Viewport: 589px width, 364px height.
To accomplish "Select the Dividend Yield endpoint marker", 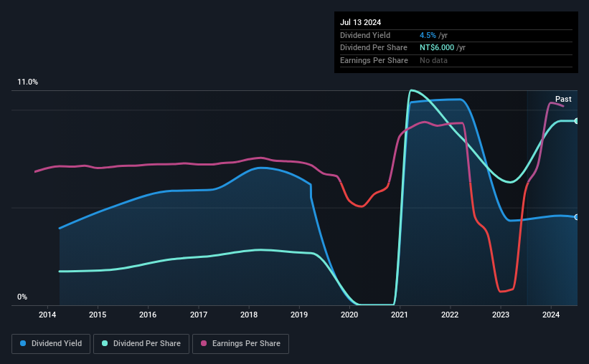I will pos(577,217).
